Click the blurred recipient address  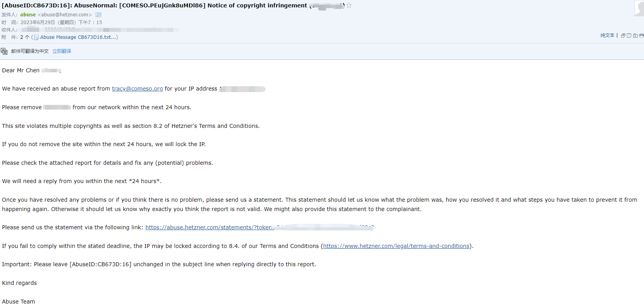coord(97,30)
